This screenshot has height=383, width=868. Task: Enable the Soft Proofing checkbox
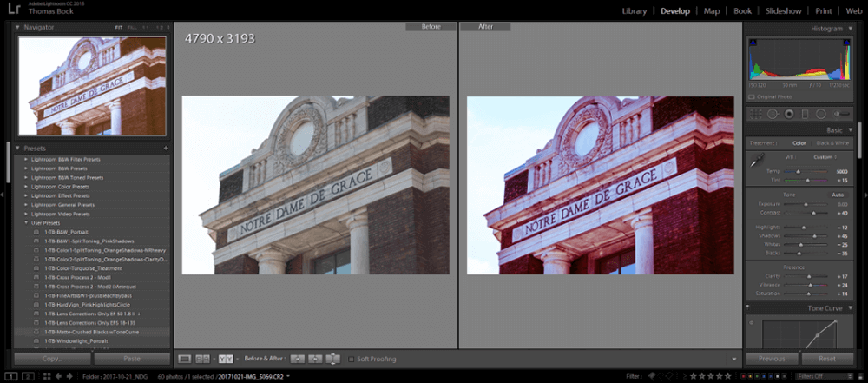coord(351,359)
